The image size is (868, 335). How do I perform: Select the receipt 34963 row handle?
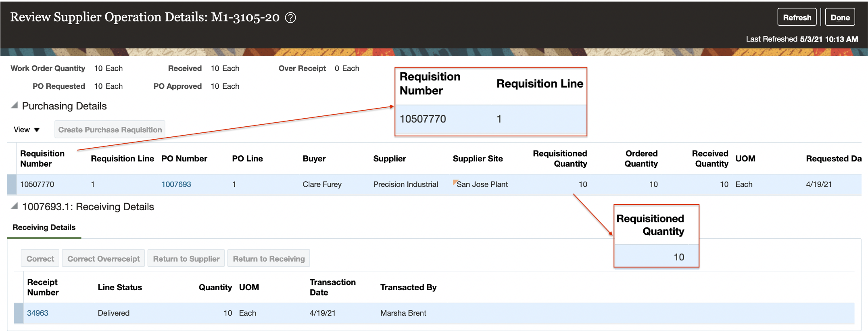click(x=19, y=313)
